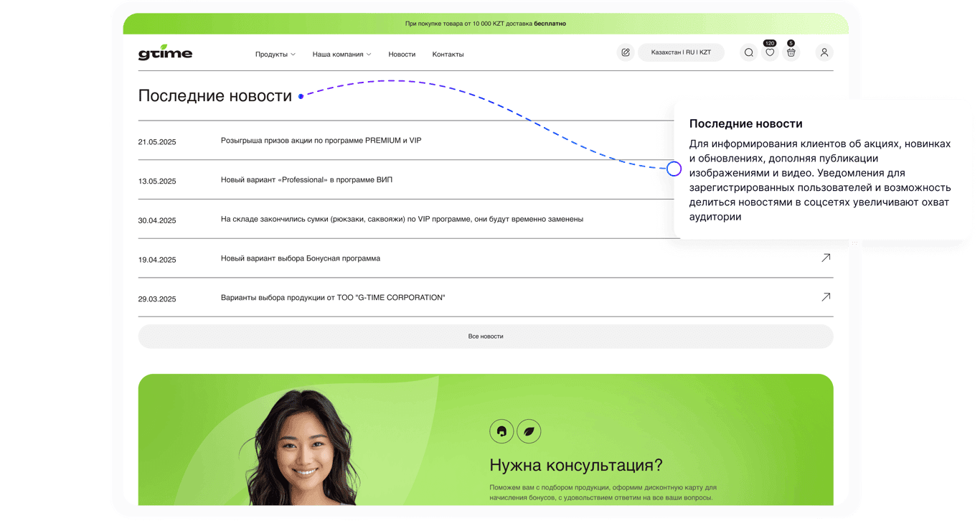
Task: Open the search icon in the header
Action: coord(748,52)
